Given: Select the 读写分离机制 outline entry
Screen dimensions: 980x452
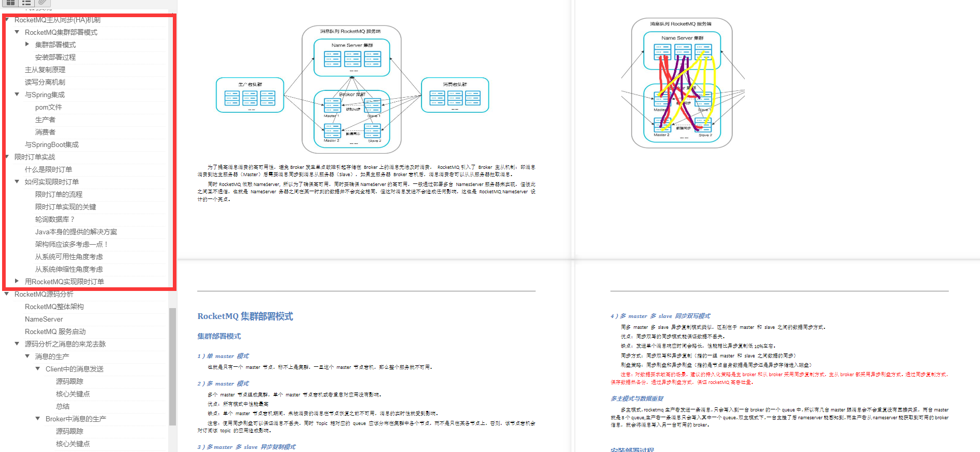Looking at the screenshot, I should [45, 82].
